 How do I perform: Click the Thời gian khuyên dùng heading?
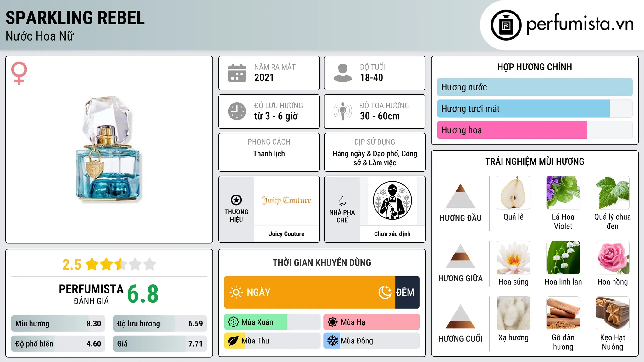(322, 262)
